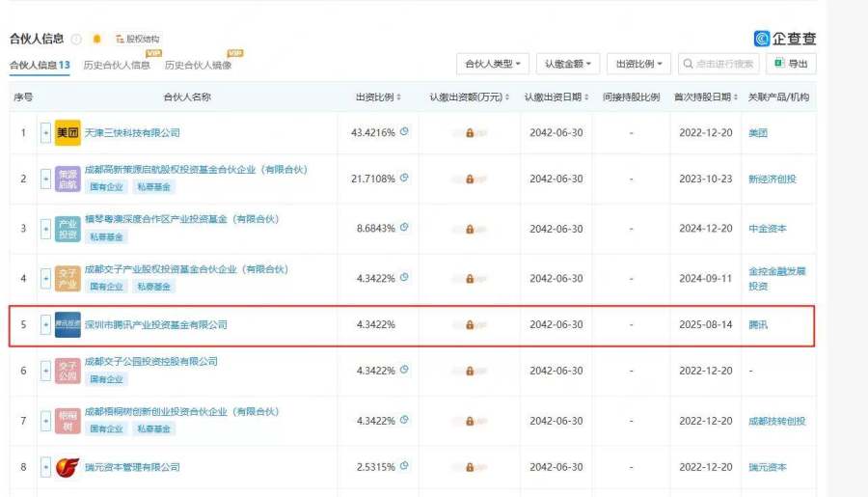
Task: Click ratio detail icon next to 8.6843%
Action: tap(404, 227)
